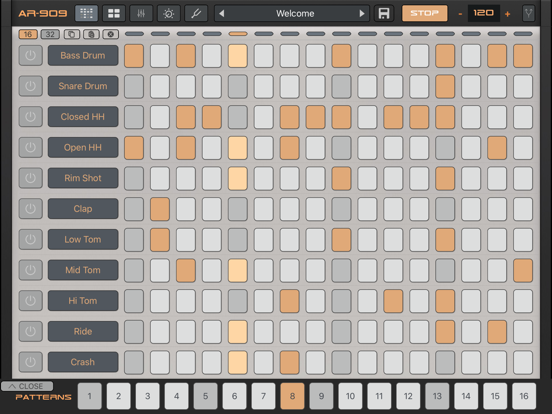
Task: Toggle Ride step 15
Action: coord(497,332)
